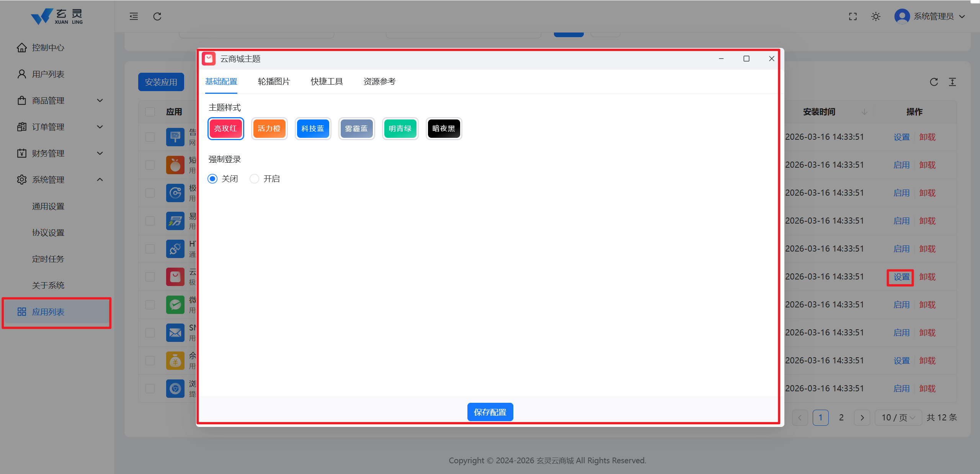Viewport: 980px width, 474px height.
Task: Click the 安装应用 button
Action: pos(161,82)
